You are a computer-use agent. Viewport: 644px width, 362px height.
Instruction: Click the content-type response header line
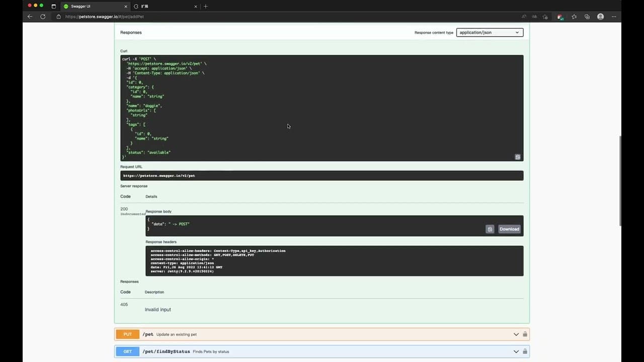point(182,263)
